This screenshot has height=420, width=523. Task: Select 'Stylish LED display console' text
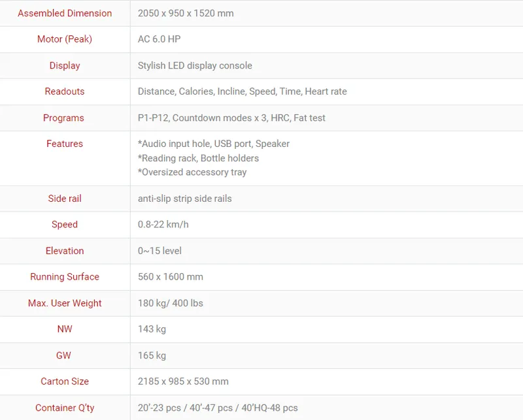coord(195,65)
